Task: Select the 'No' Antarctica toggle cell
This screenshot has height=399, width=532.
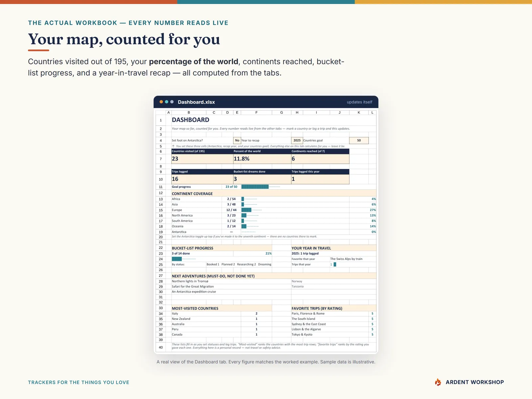Action: 237,140
